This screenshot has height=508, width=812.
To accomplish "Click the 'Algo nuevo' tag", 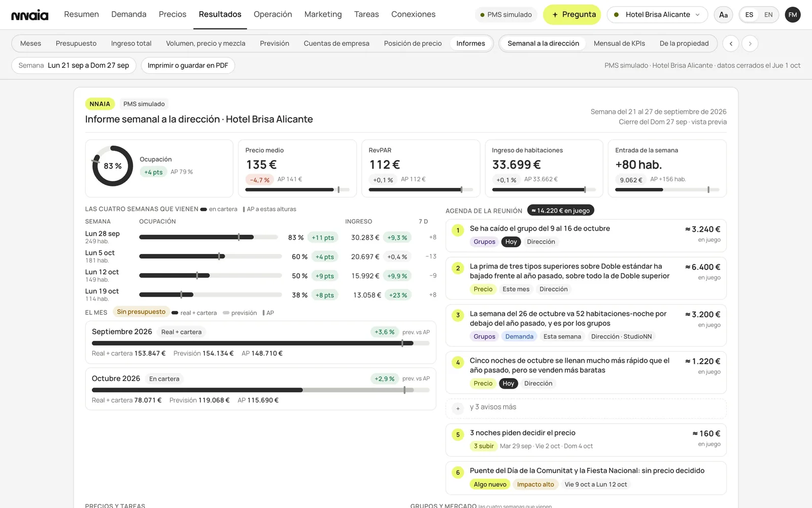I will (490, 485).
